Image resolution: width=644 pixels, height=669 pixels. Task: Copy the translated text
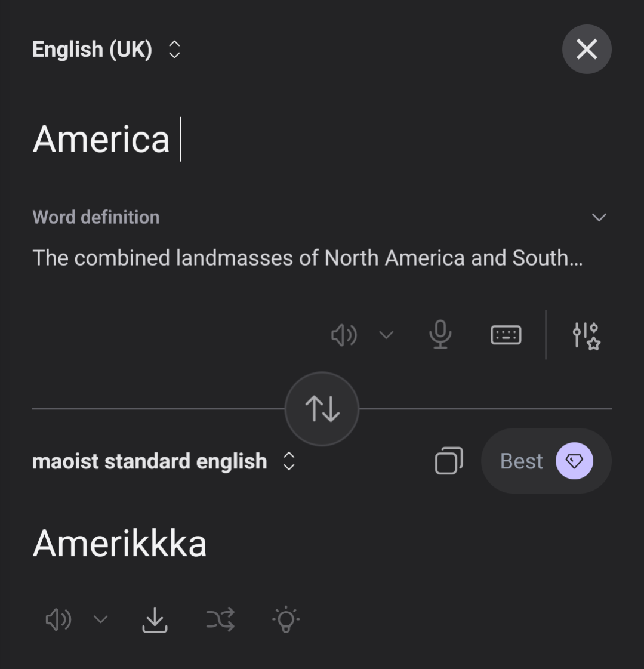(x=449, y=461)
